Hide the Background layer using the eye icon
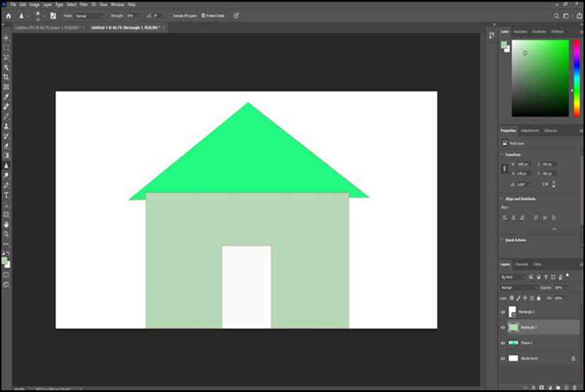 coord(503,358)
